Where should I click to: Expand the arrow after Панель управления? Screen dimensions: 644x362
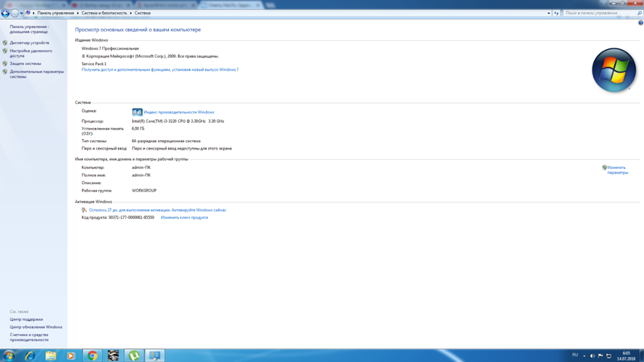(77, 13)
